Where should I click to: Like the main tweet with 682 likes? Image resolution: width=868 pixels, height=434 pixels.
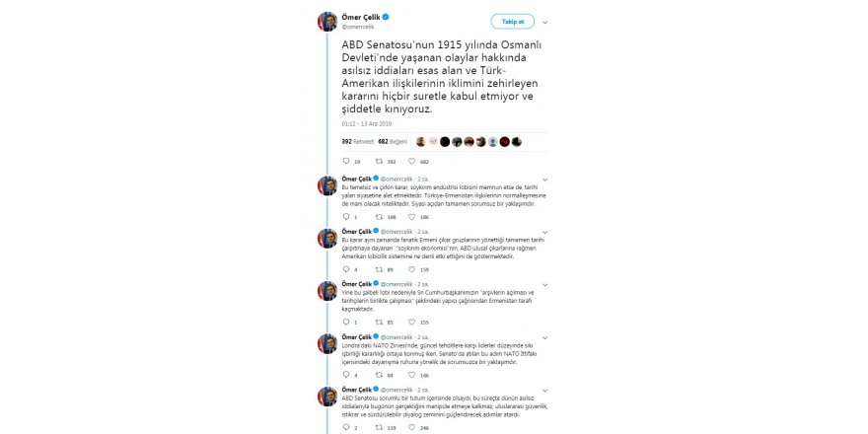411,161
